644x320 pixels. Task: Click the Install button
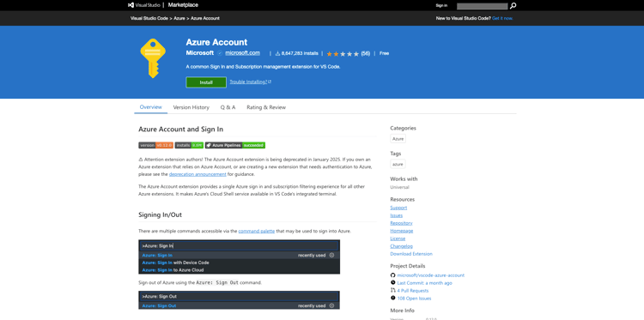point(206,82)
